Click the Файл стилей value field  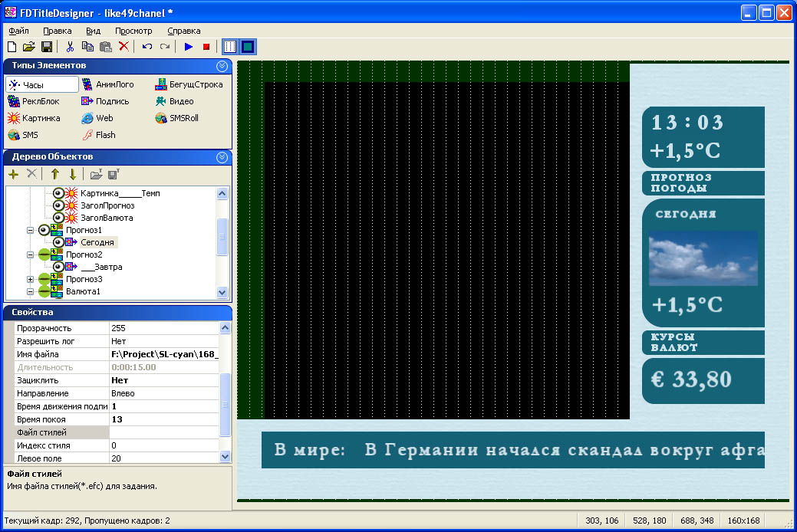pyautogui.click(x=164, y=432)
